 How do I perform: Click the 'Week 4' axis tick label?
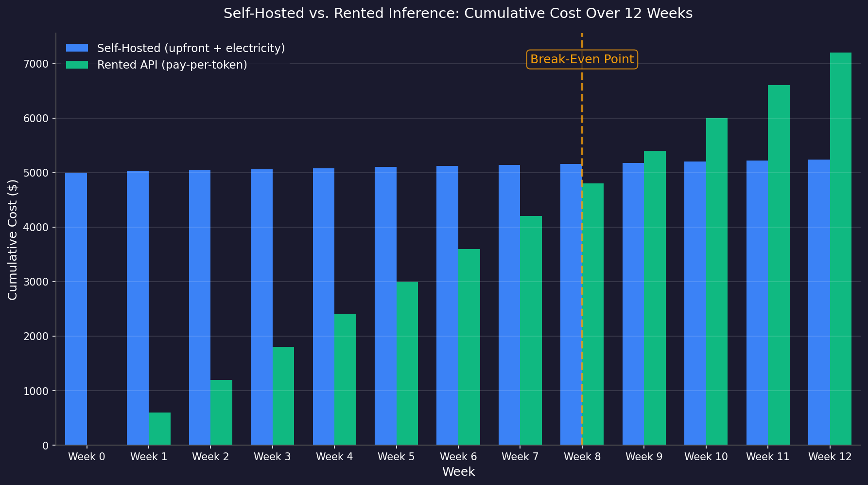(334, 457)
